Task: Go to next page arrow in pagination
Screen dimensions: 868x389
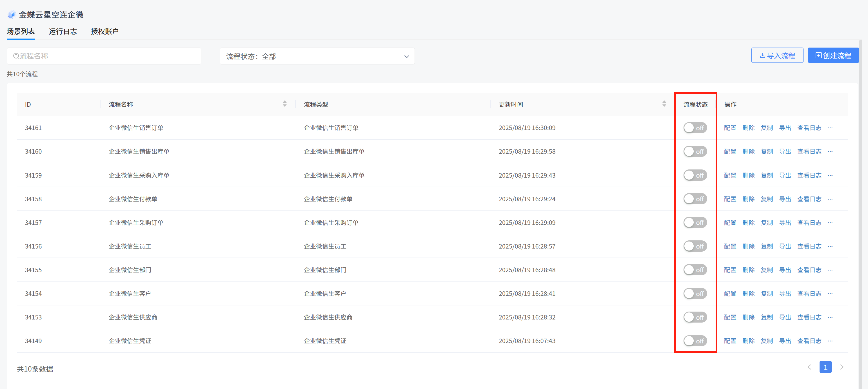Action: pyautogui.click(x=842, y=367)
